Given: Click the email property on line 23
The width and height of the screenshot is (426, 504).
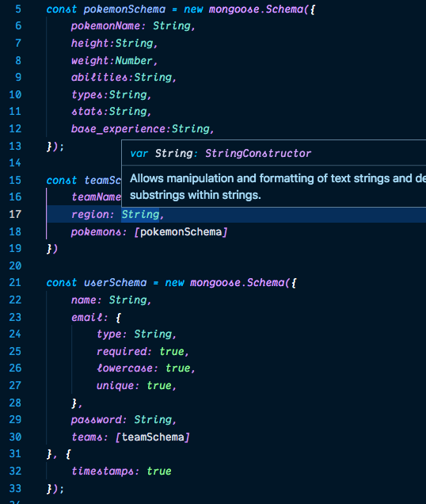Looking at the screenshot, I should 87,317.
